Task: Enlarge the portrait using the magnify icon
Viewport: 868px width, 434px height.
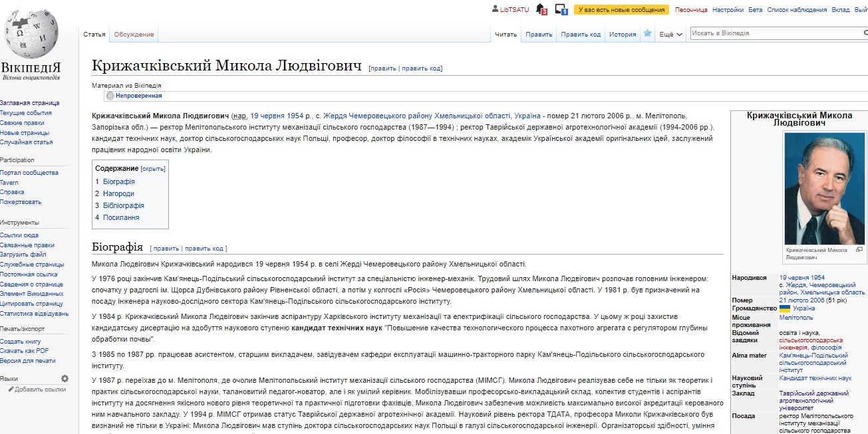Action: [859, 250]
